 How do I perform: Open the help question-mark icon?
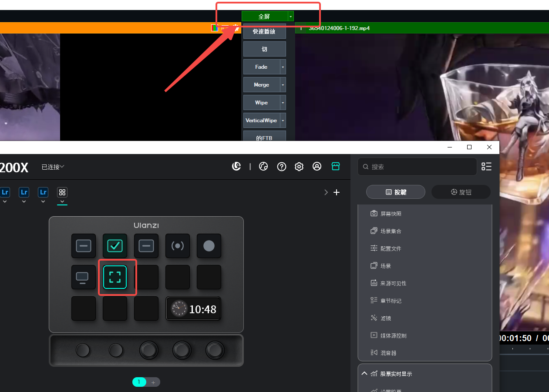(x=282, y=167)
